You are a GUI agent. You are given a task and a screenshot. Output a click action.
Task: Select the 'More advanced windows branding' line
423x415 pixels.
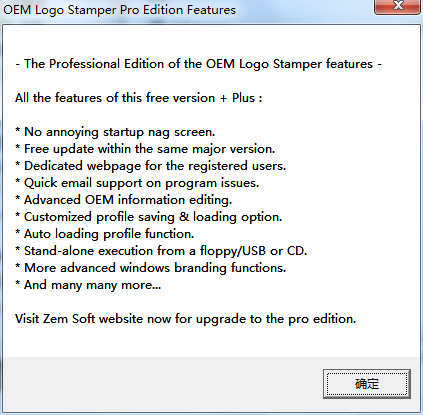(x=151, y=268)
